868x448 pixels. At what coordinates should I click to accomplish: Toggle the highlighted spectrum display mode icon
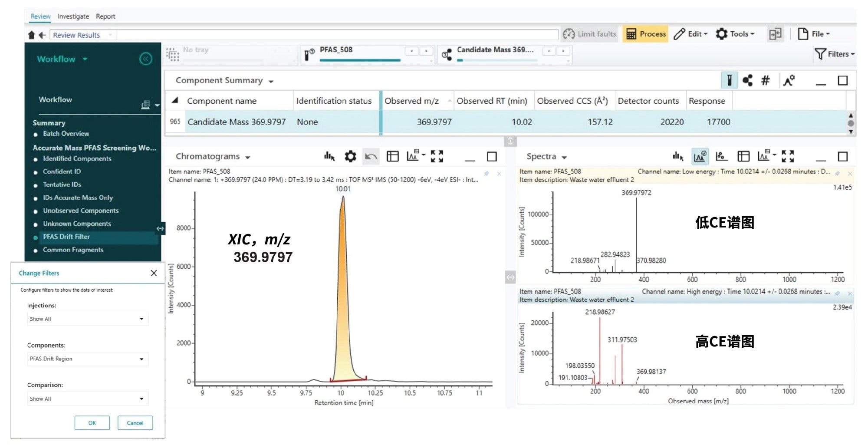tap(700, 156)
